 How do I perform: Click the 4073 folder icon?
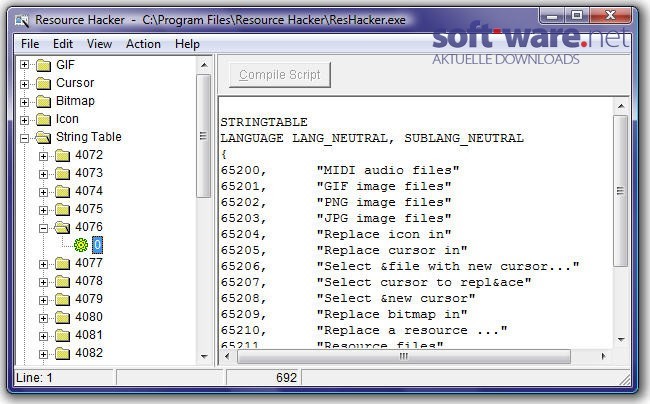coord(63,174)
